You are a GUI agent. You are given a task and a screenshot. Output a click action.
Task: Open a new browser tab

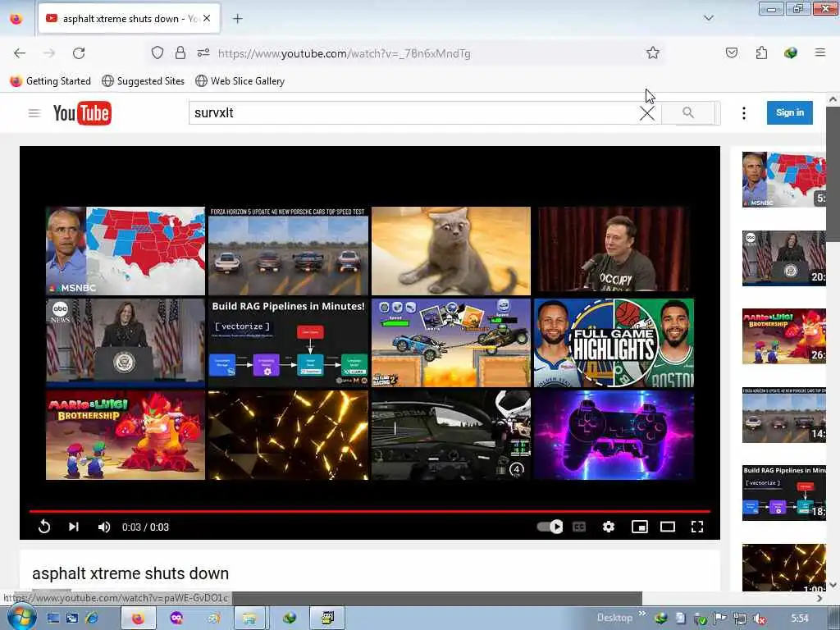[x=237, y=19]
